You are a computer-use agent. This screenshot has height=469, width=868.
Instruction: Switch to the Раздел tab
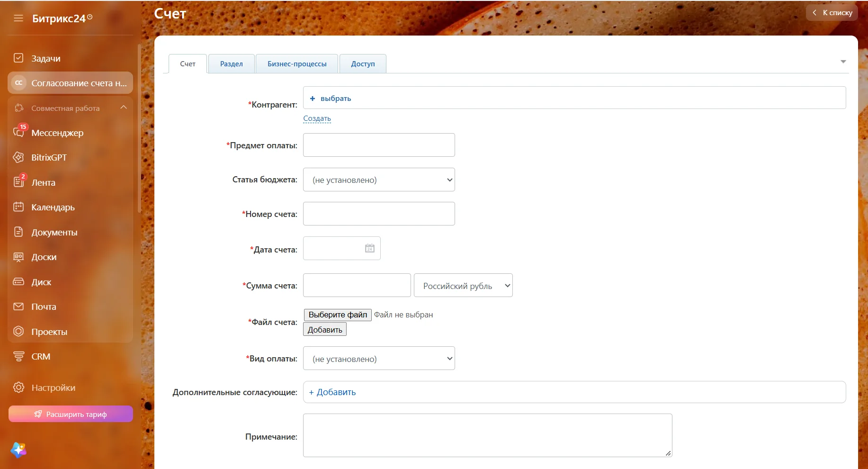tap(232, 63)
